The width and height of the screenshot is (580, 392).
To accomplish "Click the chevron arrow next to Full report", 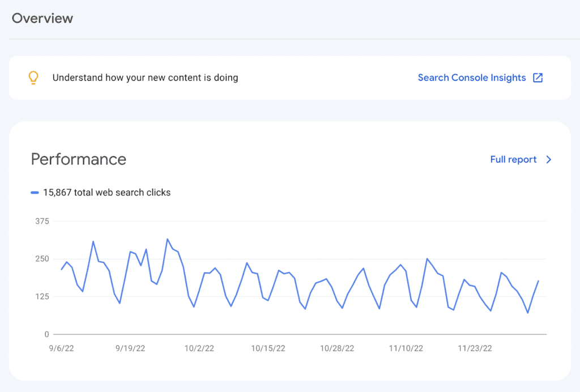I will tap(548, 160).
